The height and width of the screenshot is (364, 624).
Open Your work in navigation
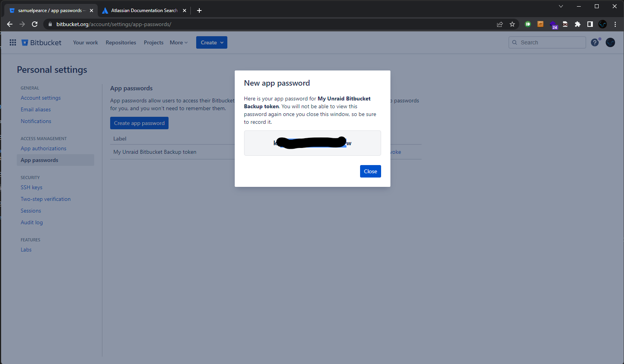click(86, 42)
